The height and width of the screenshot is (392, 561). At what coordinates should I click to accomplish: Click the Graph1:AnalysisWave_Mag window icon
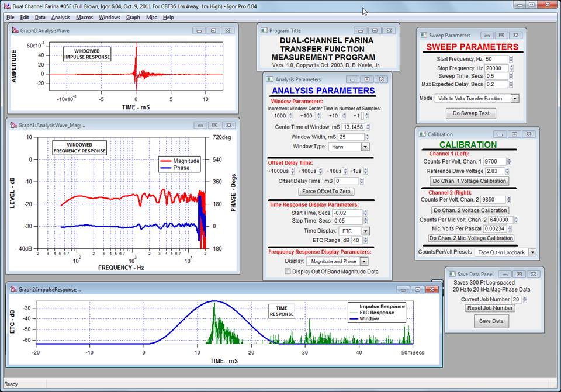(x=13, y=125)
